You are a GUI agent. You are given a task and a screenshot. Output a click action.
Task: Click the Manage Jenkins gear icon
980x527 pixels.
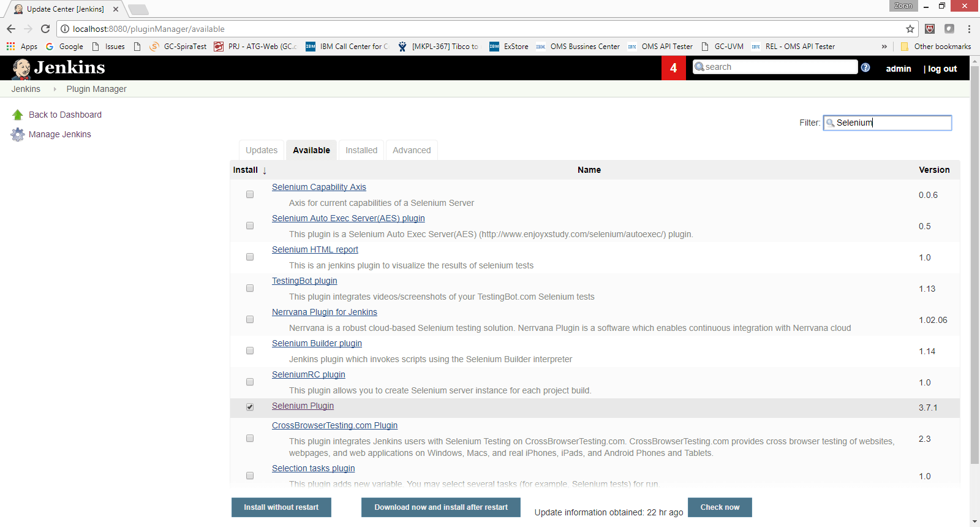18,134
